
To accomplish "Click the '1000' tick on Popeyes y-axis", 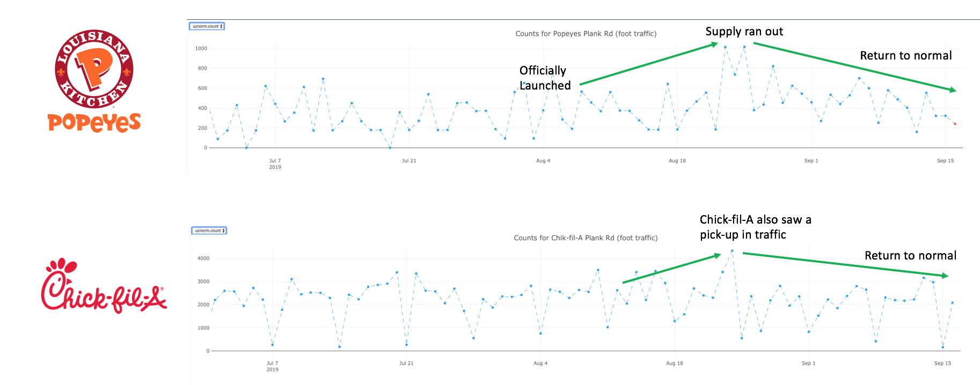I will [x=201, y=48].
